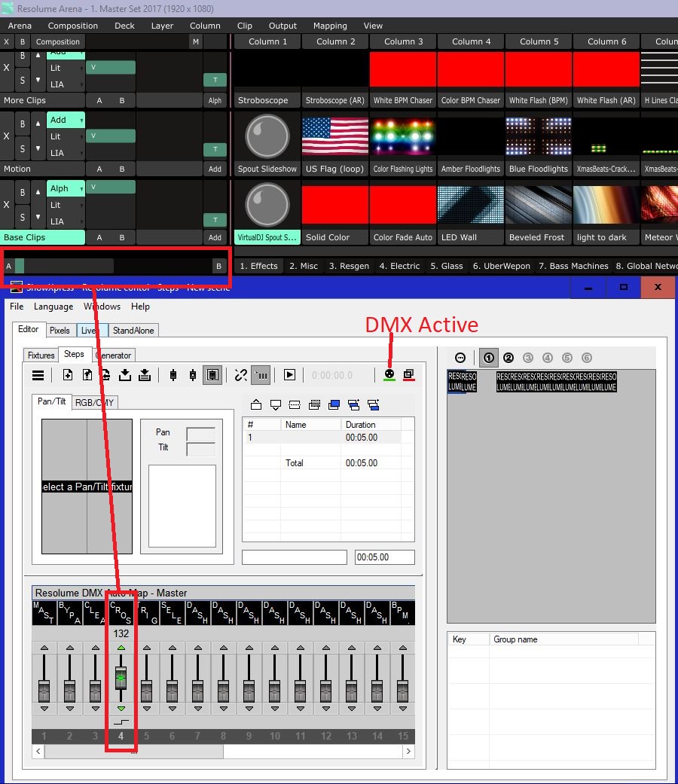The width and height of the screenshot is (678, 784).
Task: Click the move-up house-shaped icon above step list
Action: (x=256, y=405)
